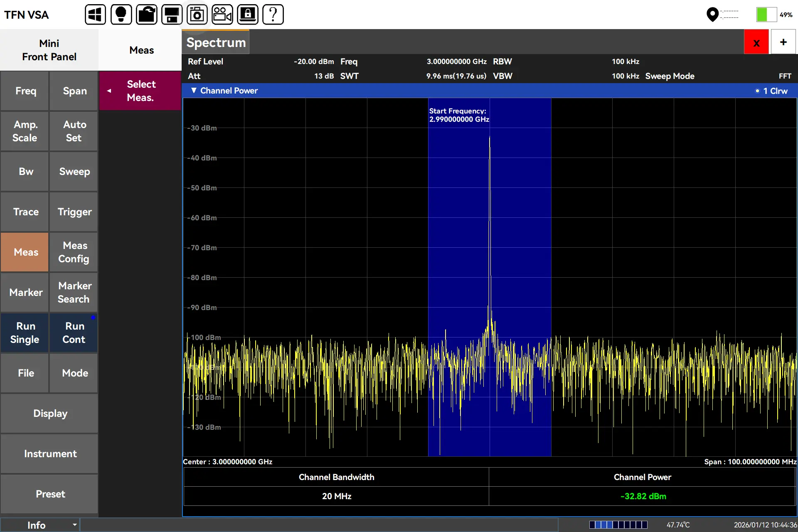This screenshot has height=532, width=798.
Task: Open the Display button
Action: tap(49, 413)
